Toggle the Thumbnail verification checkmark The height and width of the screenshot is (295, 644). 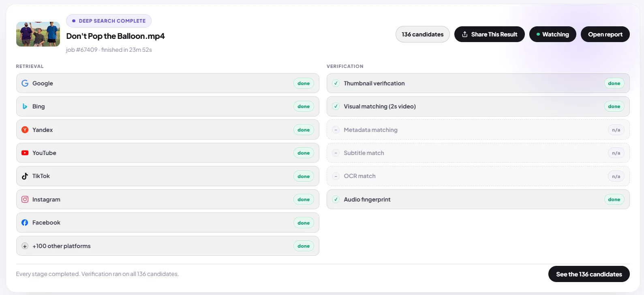(336, 83)
